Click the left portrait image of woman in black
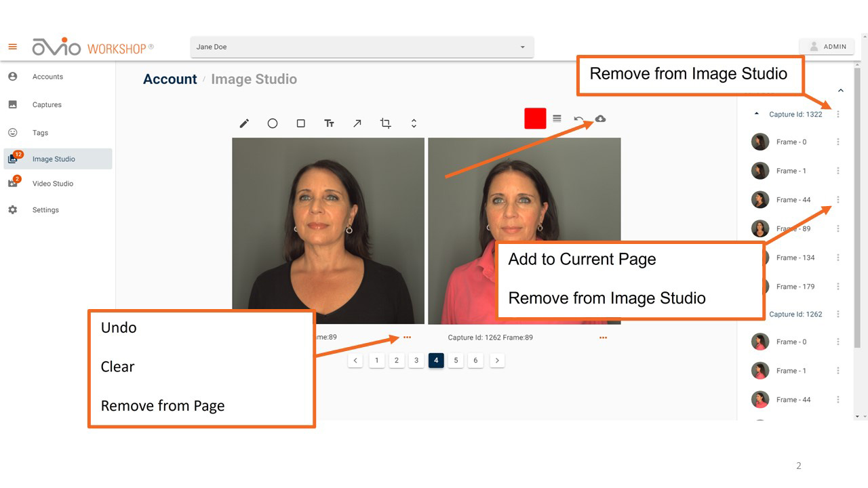Screen dimensions: 868x488 328,231
